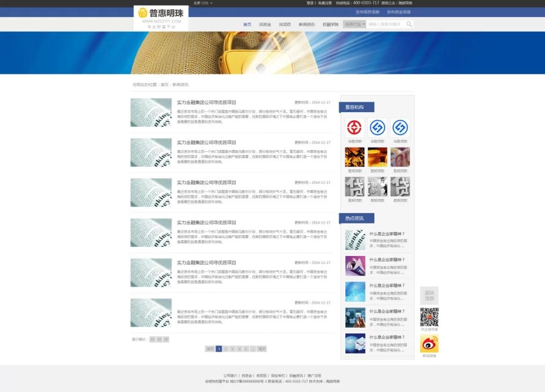Go to page 2 in pagination
Screen dimensions: 545x392
click(x=225, y=349)
